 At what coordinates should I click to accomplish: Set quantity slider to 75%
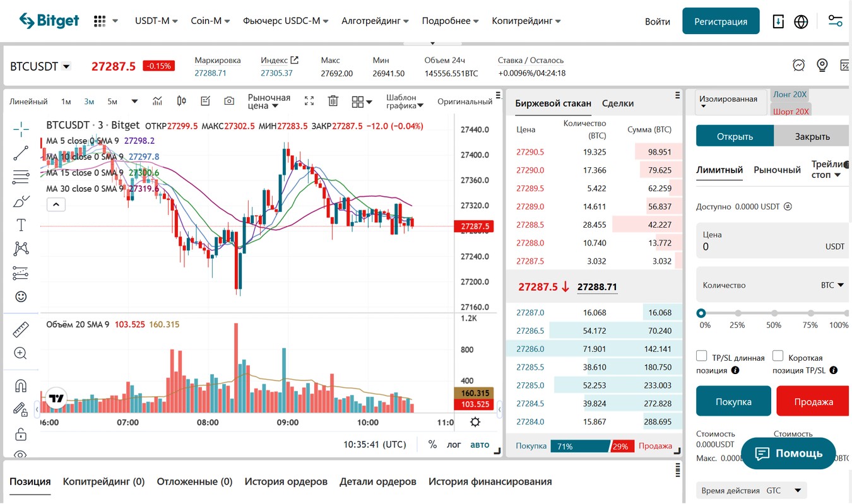[810, 313]
